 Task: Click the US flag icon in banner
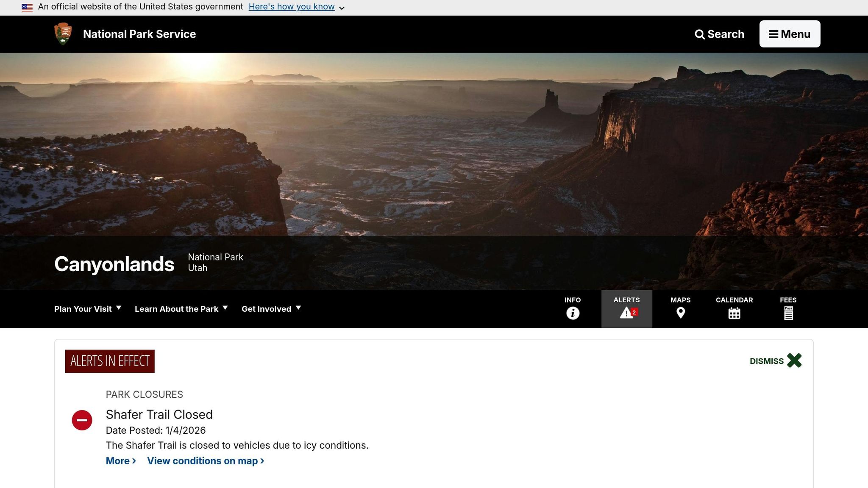tap(27, 7)
